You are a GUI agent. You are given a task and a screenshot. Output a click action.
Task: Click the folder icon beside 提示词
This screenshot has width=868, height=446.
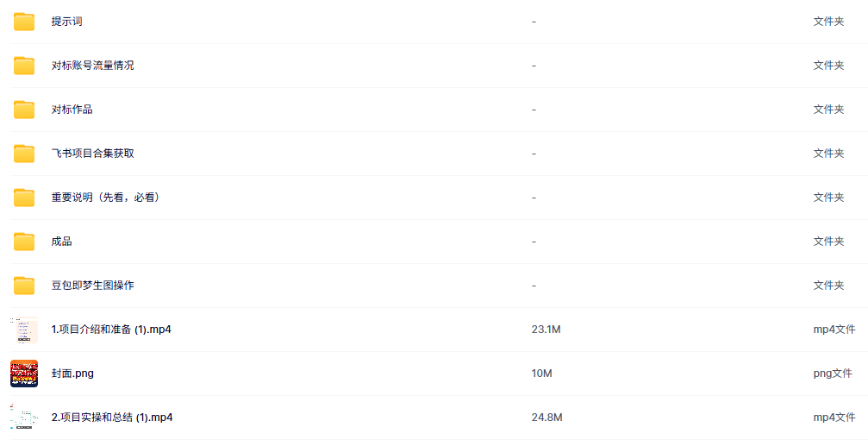pos(24,22)
